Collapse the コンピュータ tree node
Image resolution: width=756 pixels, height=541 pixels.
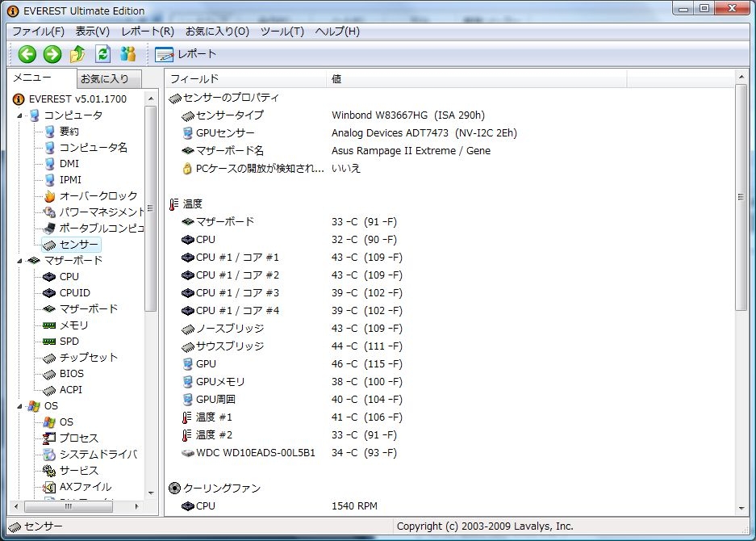click(x=20, y=115)
